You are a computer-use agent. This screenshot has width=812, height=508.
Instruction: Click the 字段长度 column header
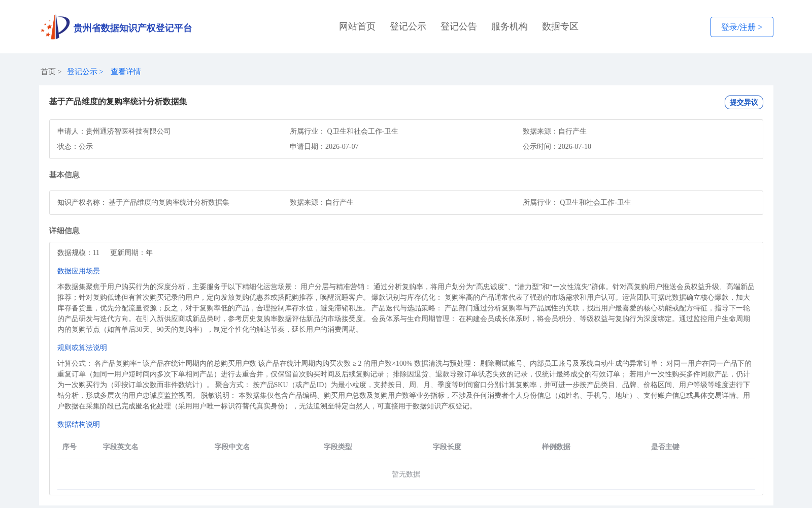447,447
